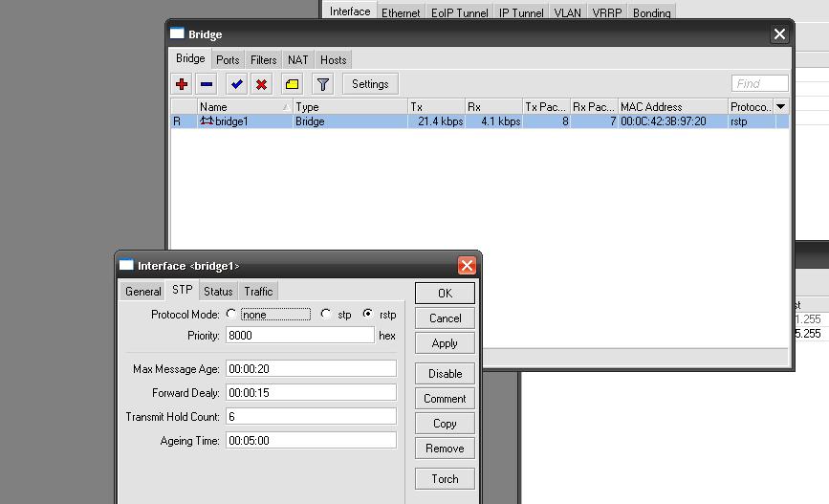The image size is (829, 504).
Task: Click the Torch button
Action: [445, 478]
